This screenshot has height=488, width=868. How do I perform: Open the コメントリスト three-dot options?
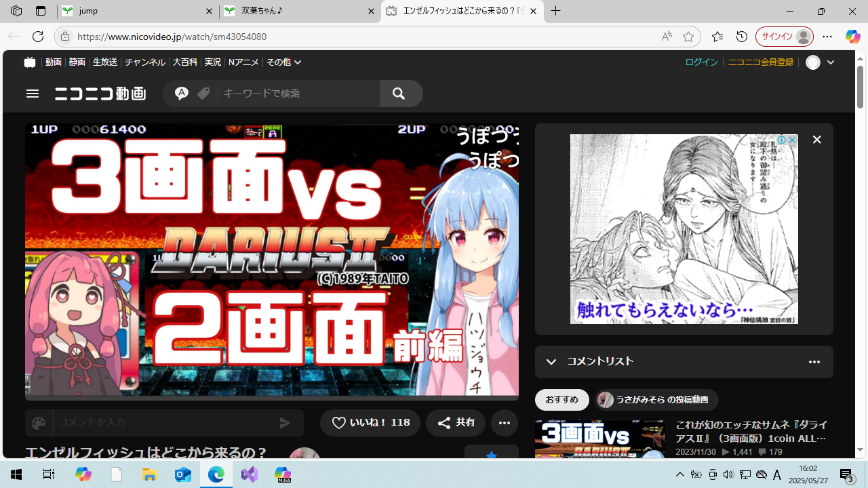(814, 362)
